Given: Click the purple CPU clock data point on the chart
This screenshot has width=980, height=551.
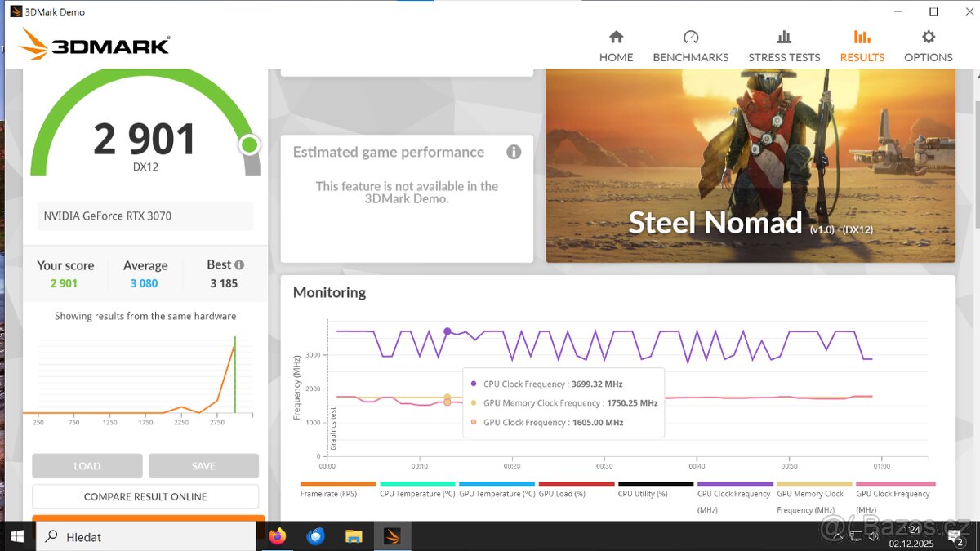Looking at the screenshot, I should 447,331.
